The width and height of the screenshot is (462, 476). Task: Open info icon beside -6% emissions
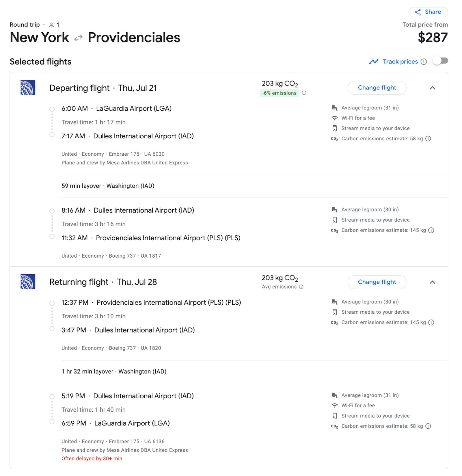[x=304, y=93]
